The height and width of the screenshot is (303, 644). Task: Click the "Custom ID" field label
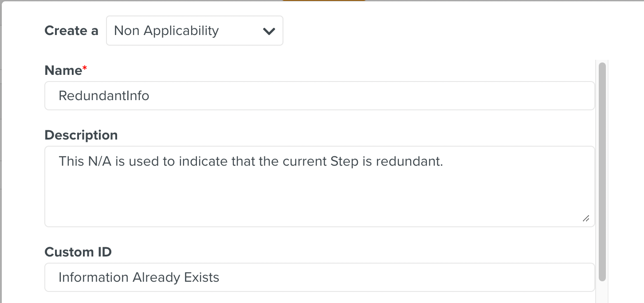78,252
